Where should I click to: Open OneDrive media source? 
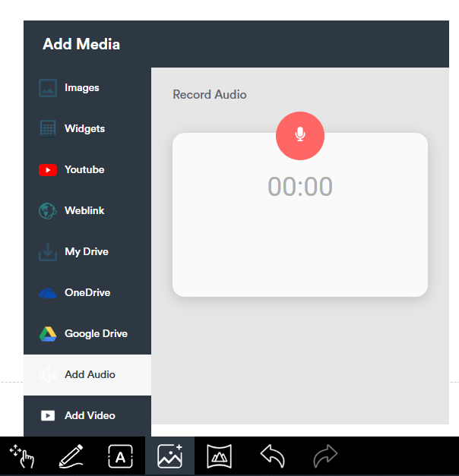pos(87,292)
